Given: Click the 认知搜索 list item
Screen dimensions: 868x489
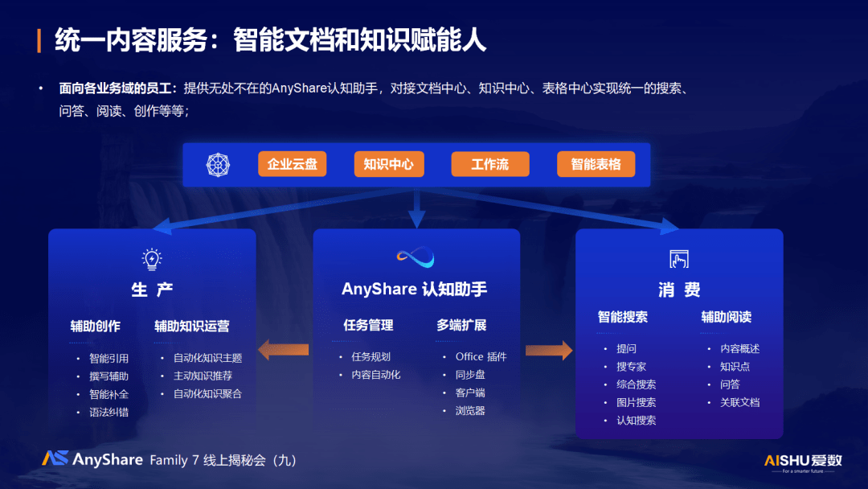Looking at the screenshot, I should [636, 421].
